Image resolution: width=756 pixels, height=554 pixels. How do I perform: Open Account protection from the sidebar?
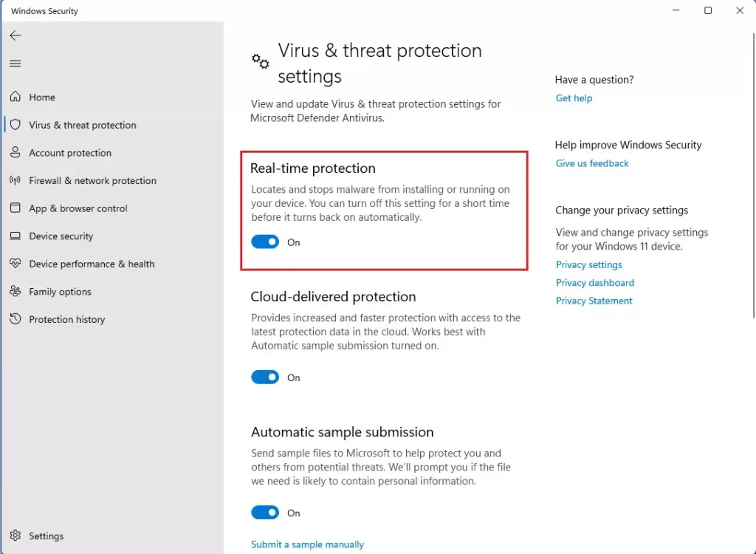[71, 153]
